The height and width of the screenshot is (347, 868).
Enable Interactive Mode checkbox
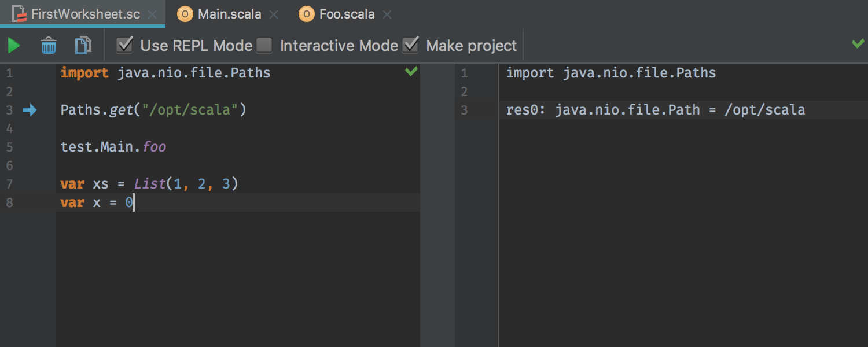(x=264, y=45)
